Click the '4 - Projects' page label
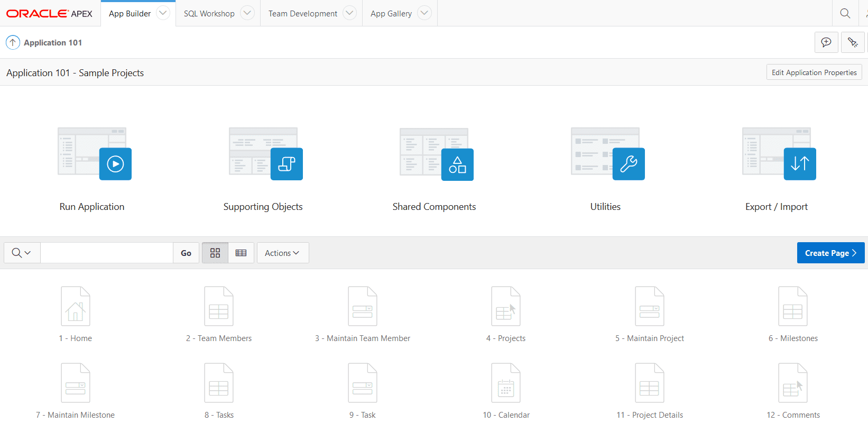Screen dimensions: 868x432 point(506,338)
